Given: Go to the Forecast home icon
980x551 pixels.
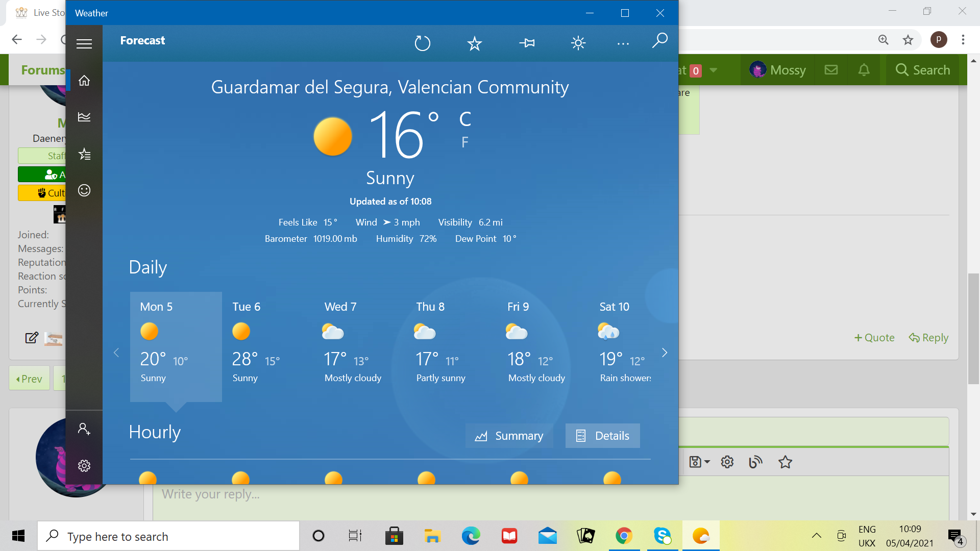Looking at the screenshot, I should pos(84,81).
